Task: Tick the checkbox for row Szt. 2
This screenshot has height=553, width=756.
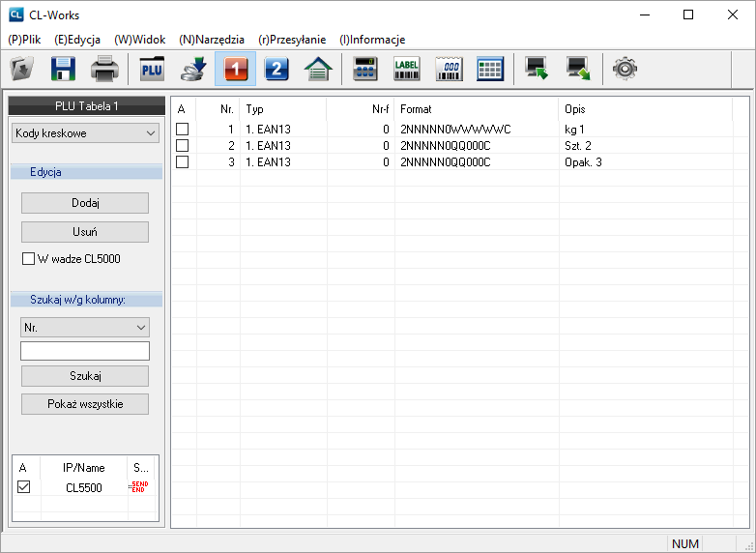Action: [x=183, y=146]
